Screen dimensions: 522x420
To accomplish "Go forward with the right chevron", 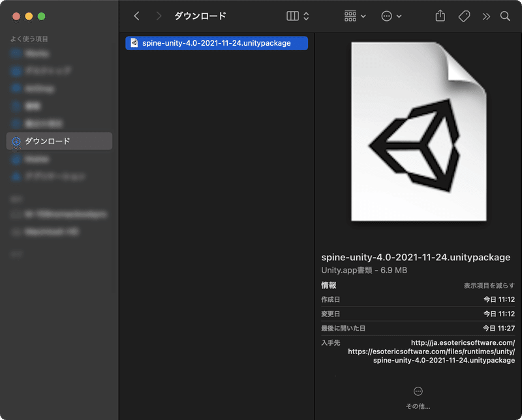I will click(x=159, y=16).
